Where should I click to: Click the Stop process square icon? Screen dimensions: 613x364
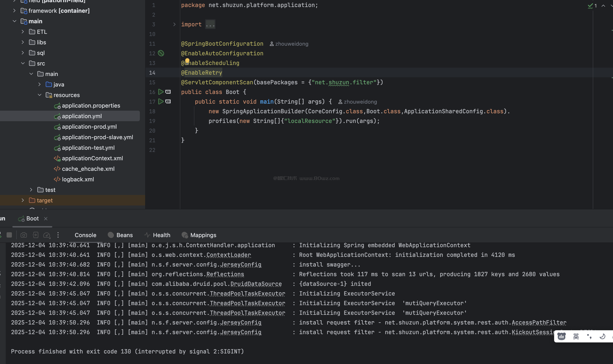[x=9, y=235]
